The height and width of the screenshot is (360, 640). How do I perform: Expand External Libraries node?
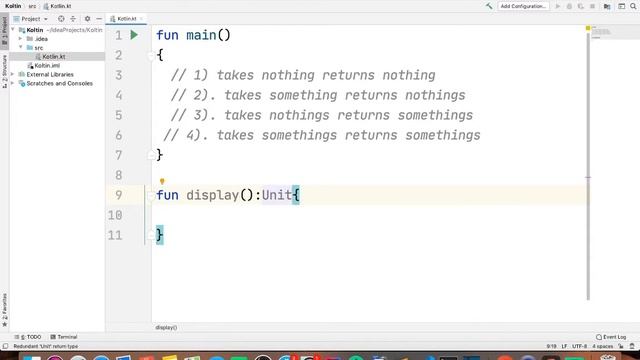[x=13, y=75]
